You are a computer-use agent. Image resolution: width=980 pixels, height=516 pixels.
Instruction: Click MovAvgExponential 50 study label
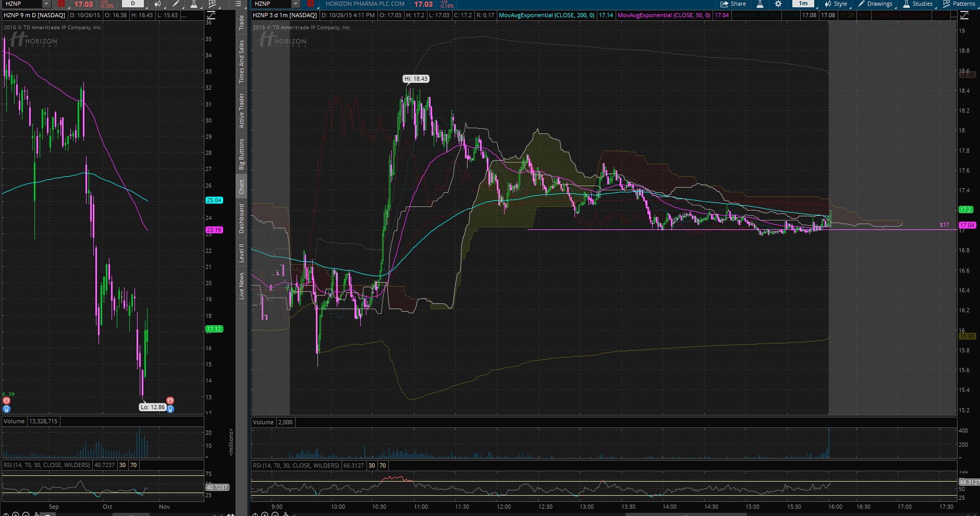pyautogui.click(x=664, y=15)
